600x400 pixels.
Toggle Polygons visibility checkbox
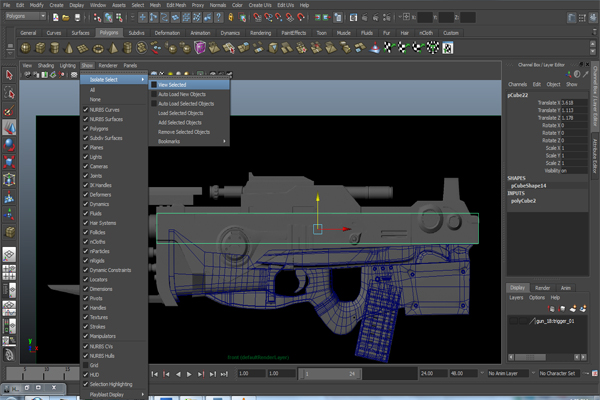click(86, 129)
